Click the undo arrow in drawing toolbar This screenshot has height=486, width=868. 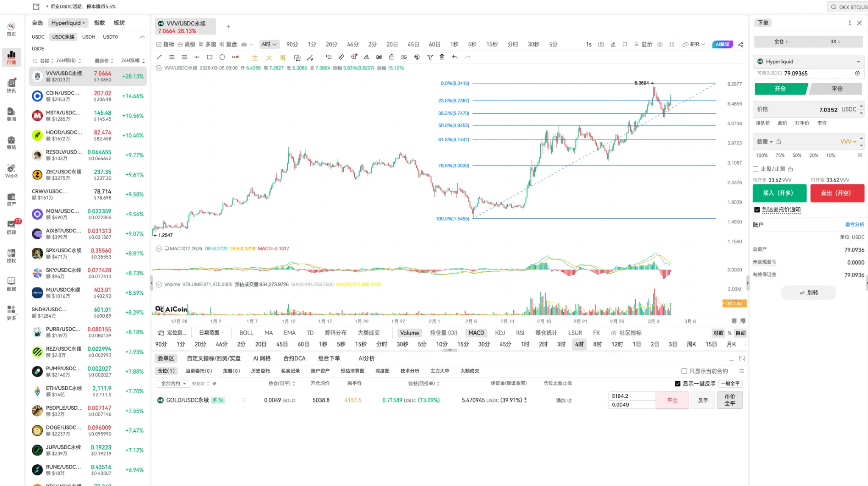455,57
